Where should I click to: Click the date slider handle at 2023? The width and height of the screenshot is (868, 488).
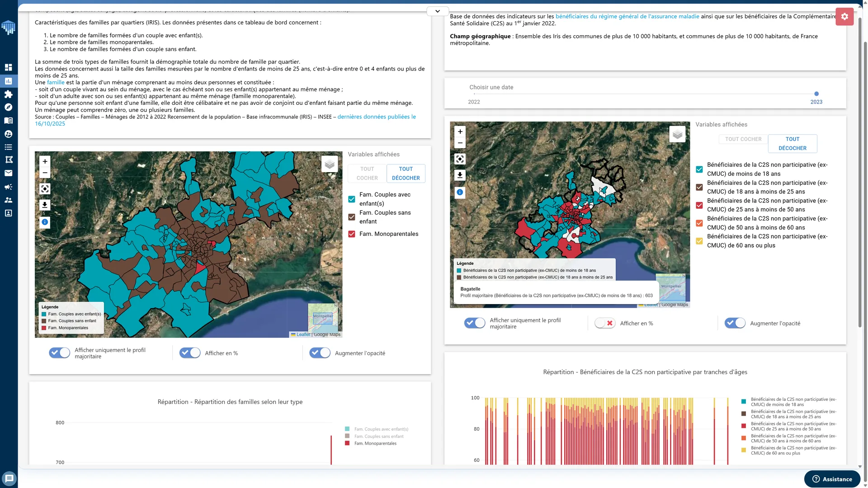(x=816, y=94)
